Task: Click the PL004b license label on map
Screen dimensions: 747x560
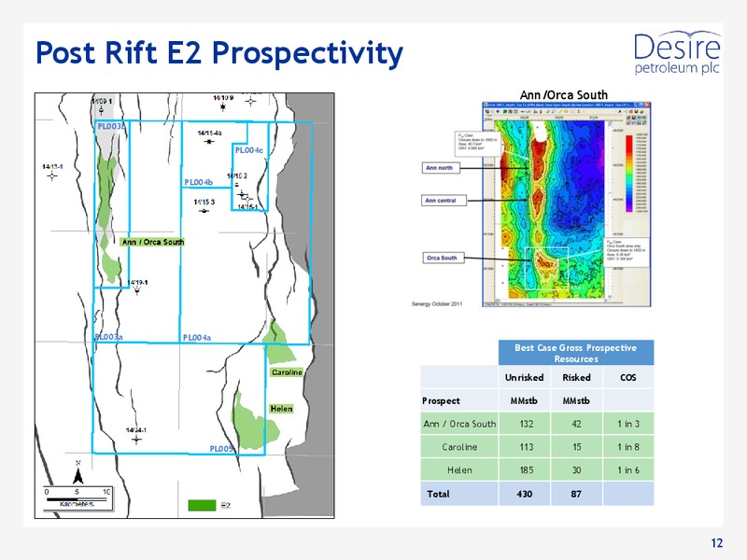Action: (x=199, y=182)
